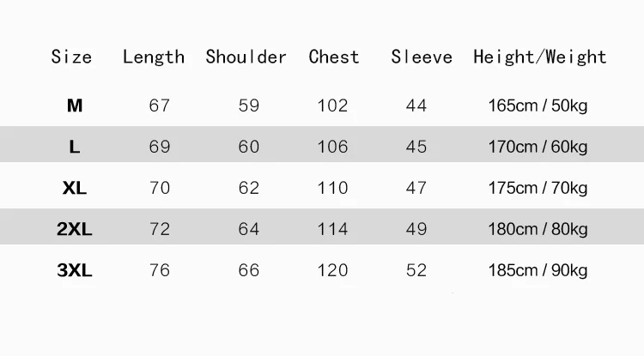Image resolution: width=644 pixels, height=356 pixels.
Task: Click the 170cm / 60kg cell
Action: click(538, 147)
